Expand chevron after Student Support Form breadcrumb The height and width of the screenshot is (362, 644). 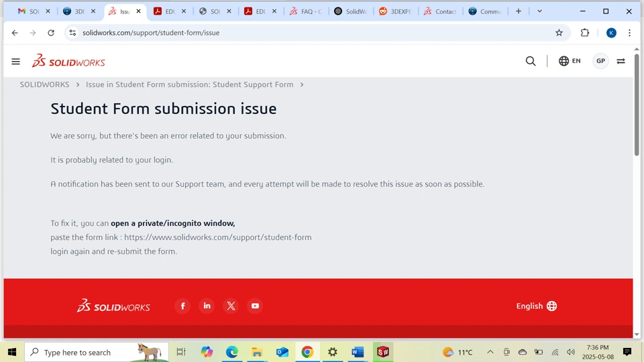[302, 84]
